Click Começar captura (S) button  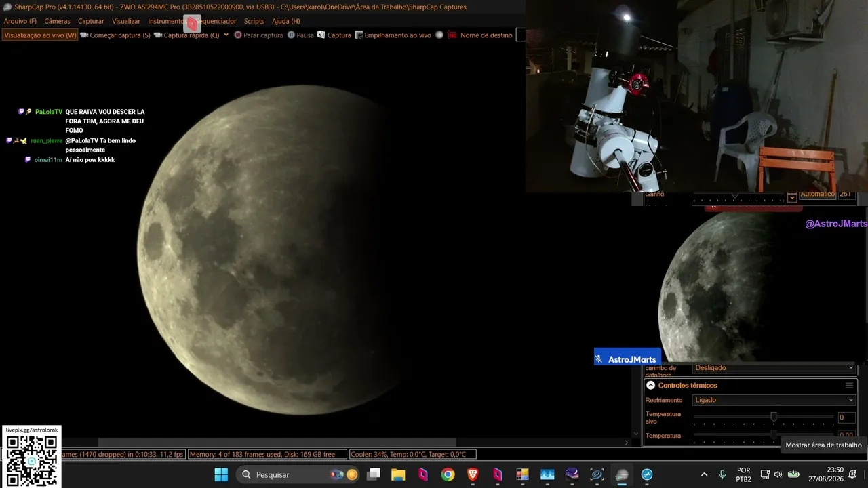point(115,35)
